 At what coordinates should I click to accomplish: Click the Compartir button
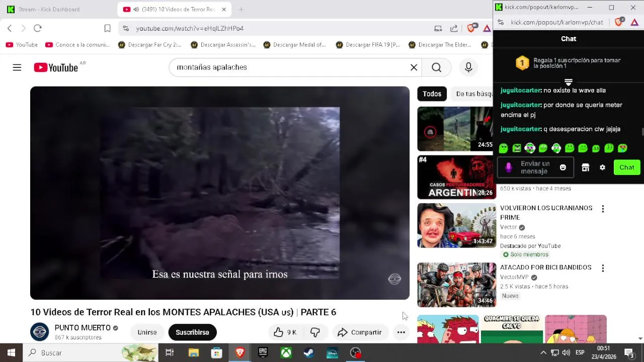360,332
